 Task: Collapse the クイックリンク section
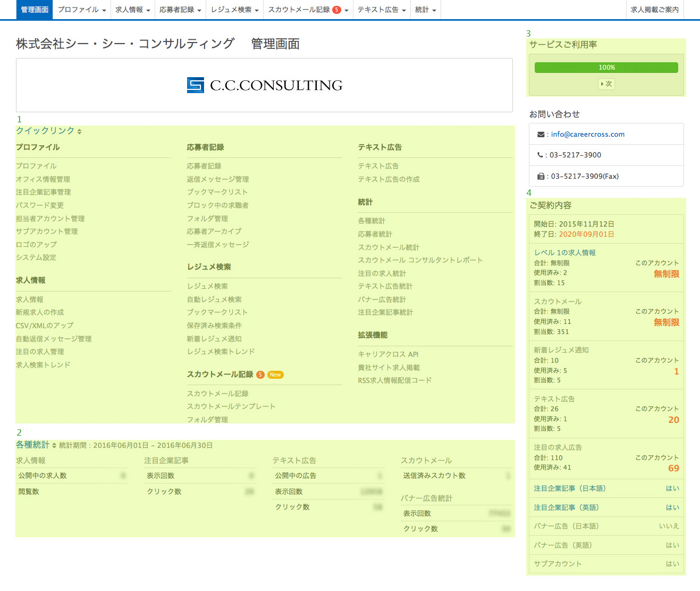49,131
